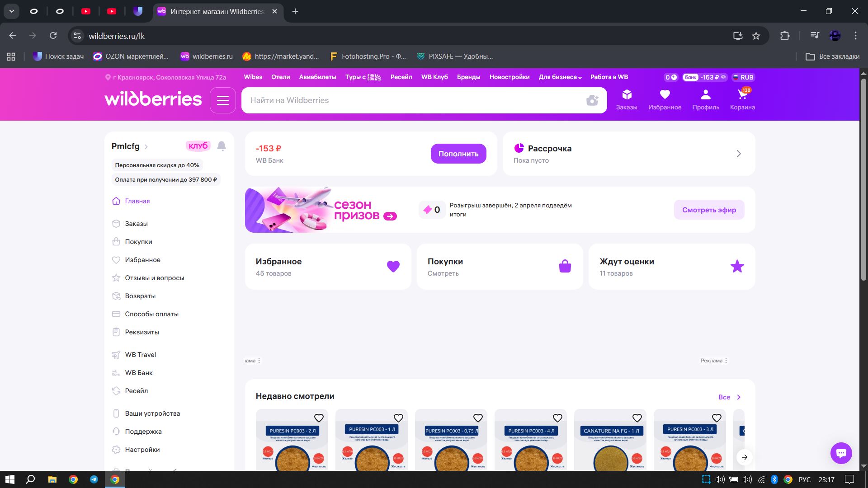Open hamburger catalog menu button
868x488 pixels.
point(222,100)
